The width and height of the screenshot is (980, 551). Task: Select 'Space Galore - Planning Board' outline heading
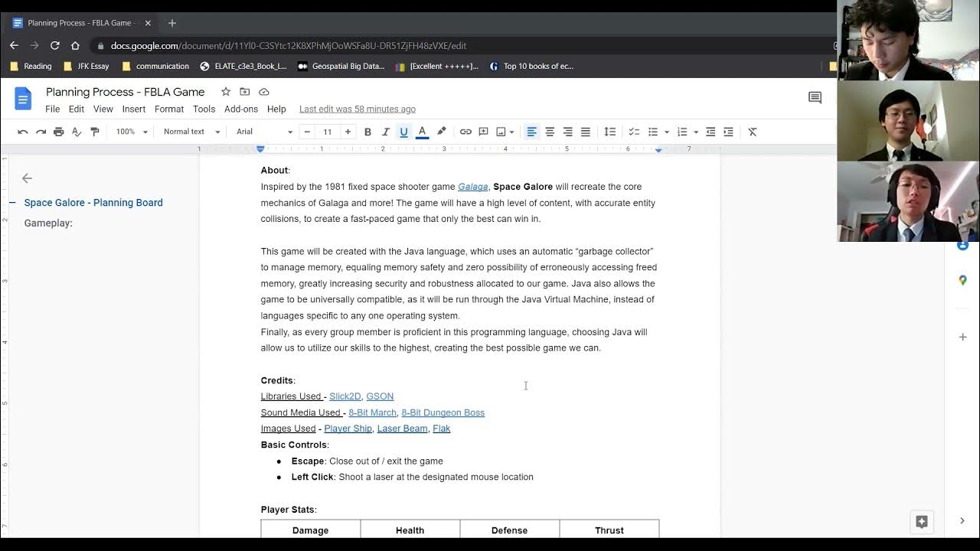point(93,203)
